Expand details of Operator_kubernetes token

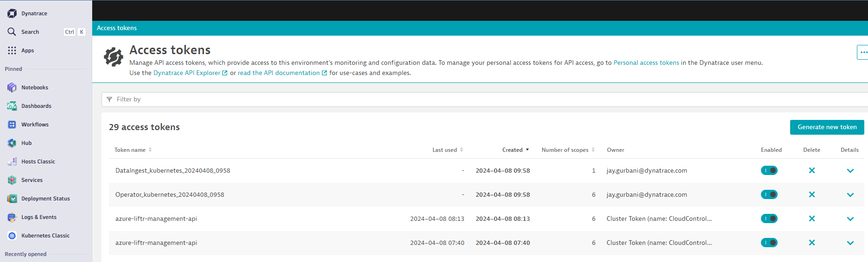point(850,194)
